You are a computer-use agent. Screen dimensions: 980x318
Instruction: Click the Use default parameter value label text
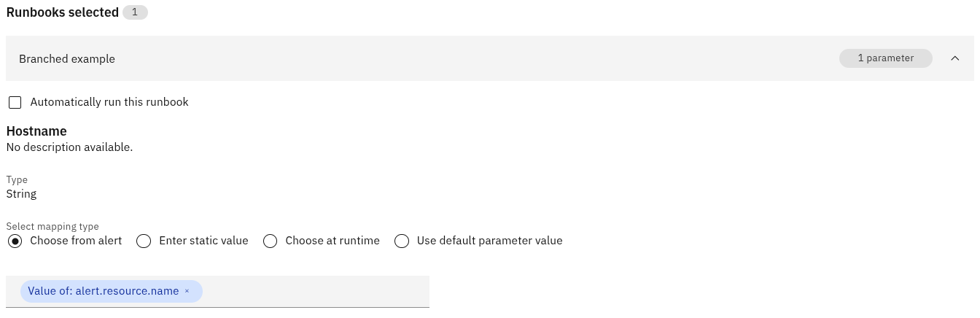click(x=489, y=241)
